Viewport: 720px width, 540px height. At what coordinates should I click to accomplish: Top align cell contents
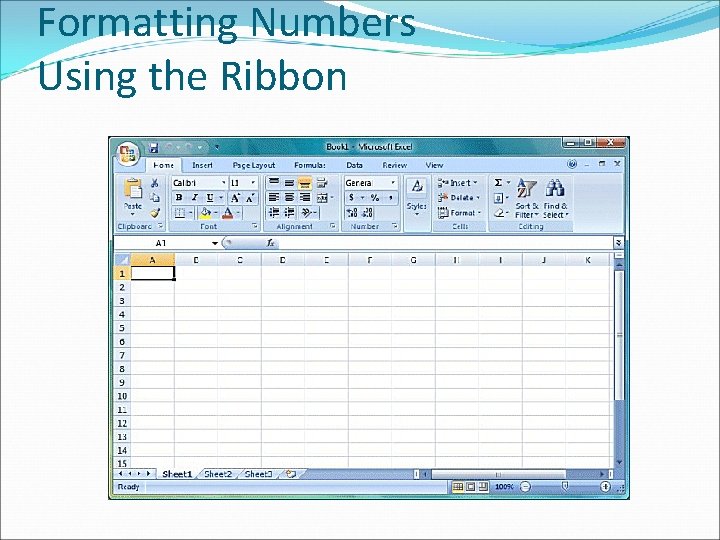tap(274, 183)
